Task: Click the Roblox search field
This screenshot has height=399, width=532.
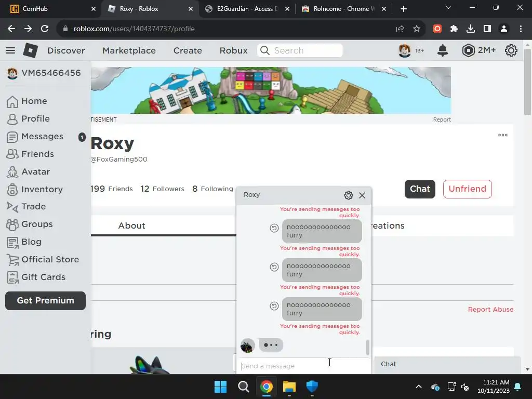Action: click(x=300, y=50)
